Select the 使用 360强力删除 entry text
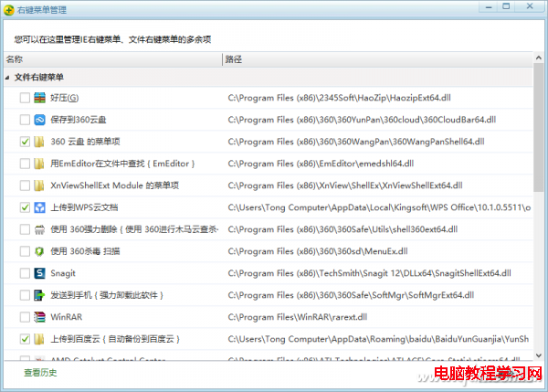 (x=134, y=229)
